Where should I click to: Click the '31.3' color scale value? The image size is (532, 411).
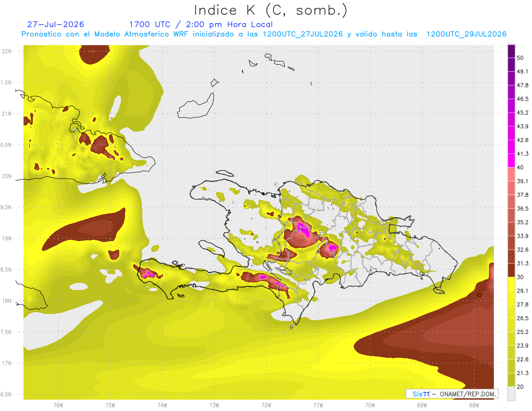click(523, 263)
